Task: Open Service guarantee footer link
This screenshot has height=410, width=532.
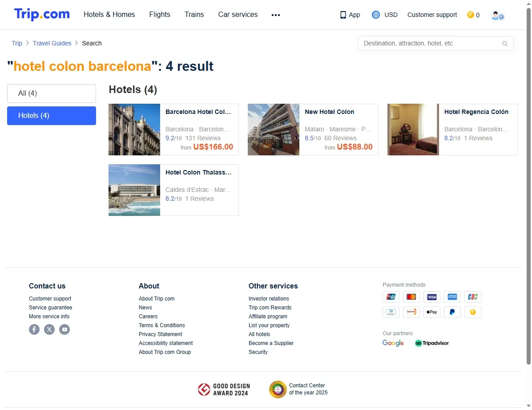Action: pos(50,308)
